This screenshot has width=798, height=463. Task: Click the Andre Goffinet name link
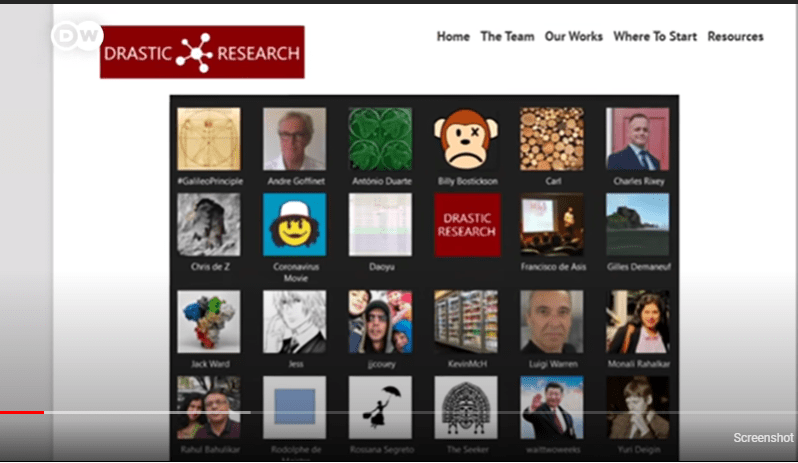point(296,181)
